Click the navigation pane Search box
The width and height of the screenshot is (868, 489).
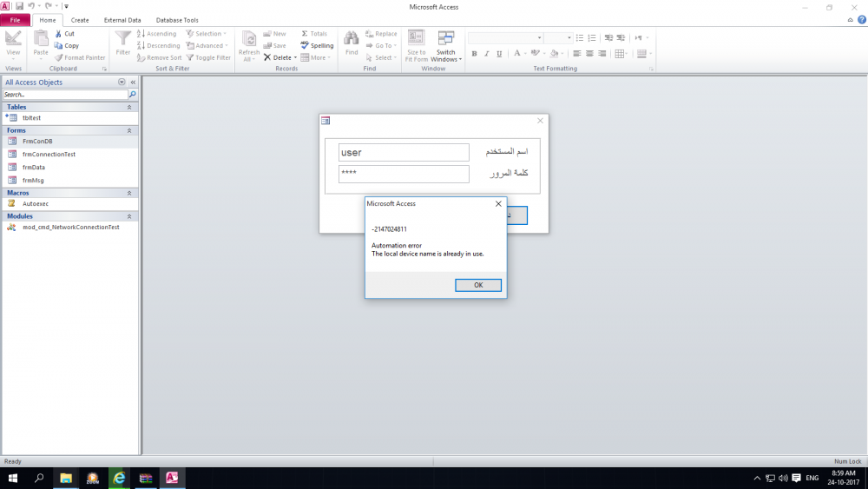coord(65,95)
